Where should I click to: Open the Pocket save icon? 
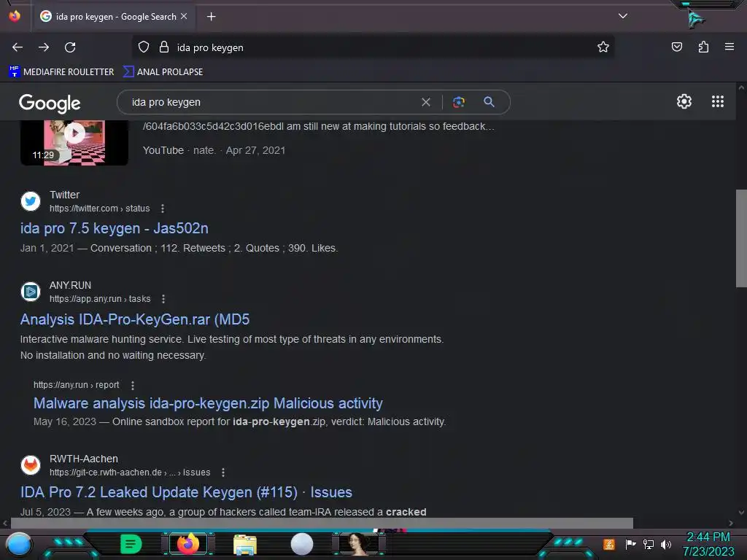tap(676, 47)
